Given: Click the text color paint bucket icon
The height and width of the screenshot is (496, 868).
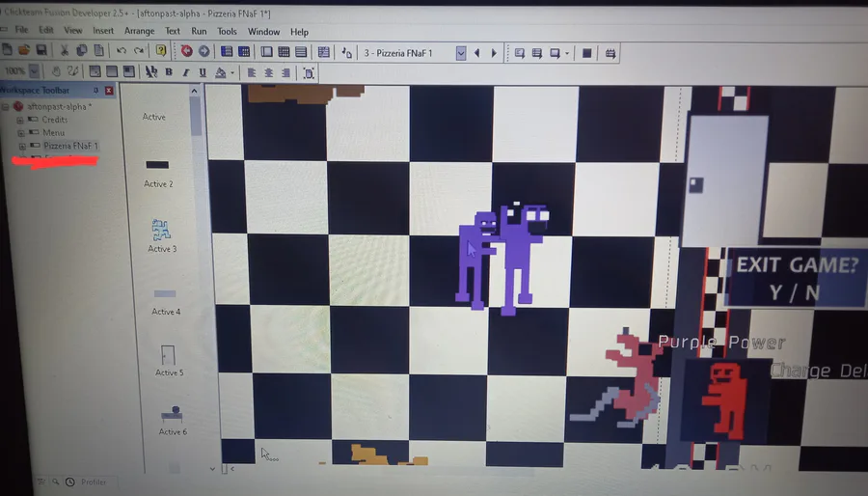Looking at the screenshot, I should tap(220, 72).
